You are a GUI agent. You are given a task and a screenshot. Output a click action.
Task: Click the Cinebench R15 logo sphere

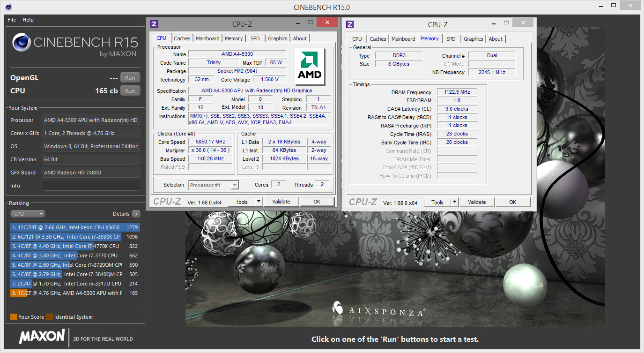[x=21, y=43]
